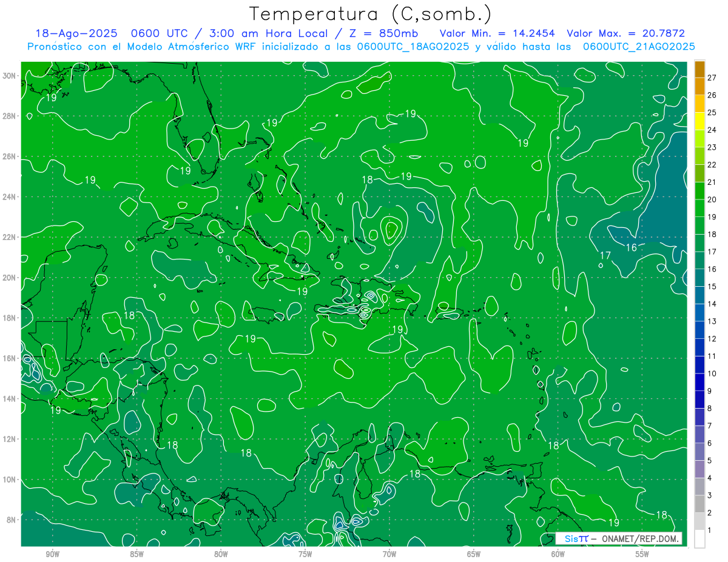Click the color scale label "23"
This screenshot has width=728, height=562.
[x=712, y=147]
